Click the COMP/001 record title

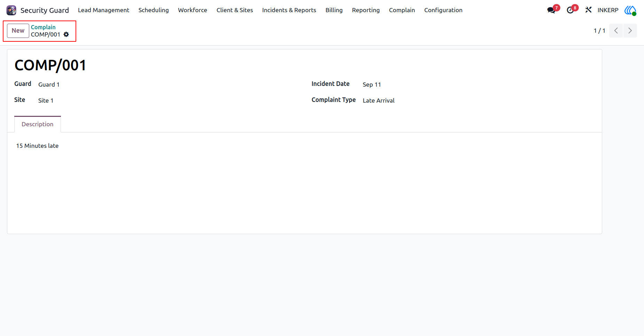[50, 65]
